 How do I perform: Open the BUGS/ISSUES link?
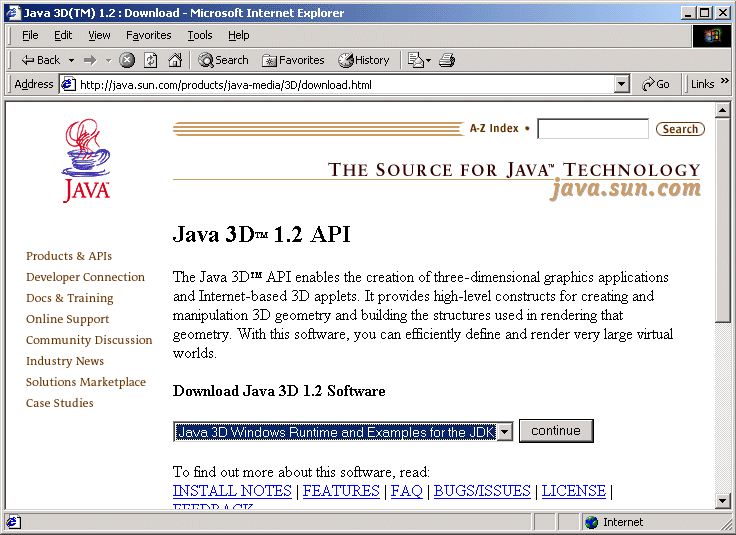pos(482,491)
